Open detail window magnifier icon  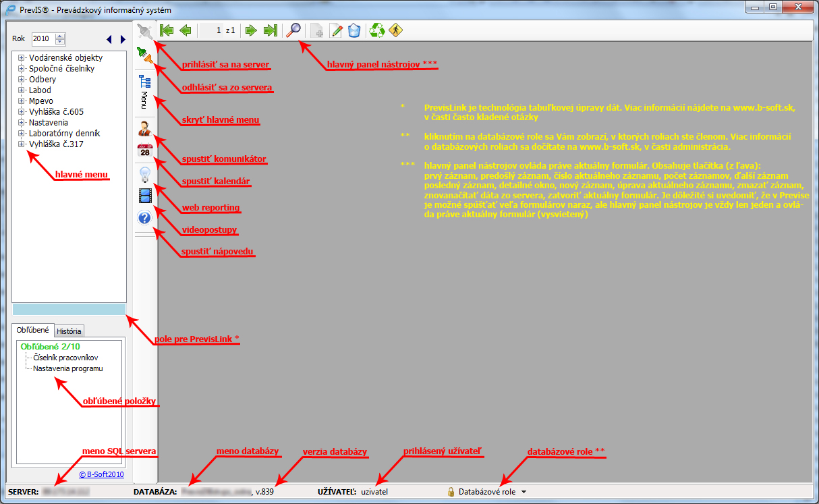[x=293, y=30]
